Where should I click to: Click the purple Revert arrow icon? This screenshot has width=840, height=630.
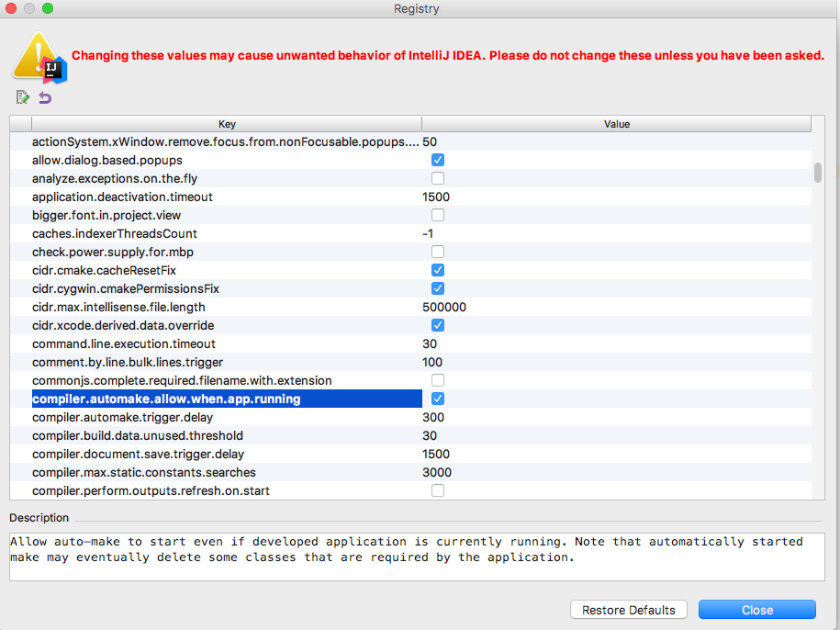pos(45,97)
